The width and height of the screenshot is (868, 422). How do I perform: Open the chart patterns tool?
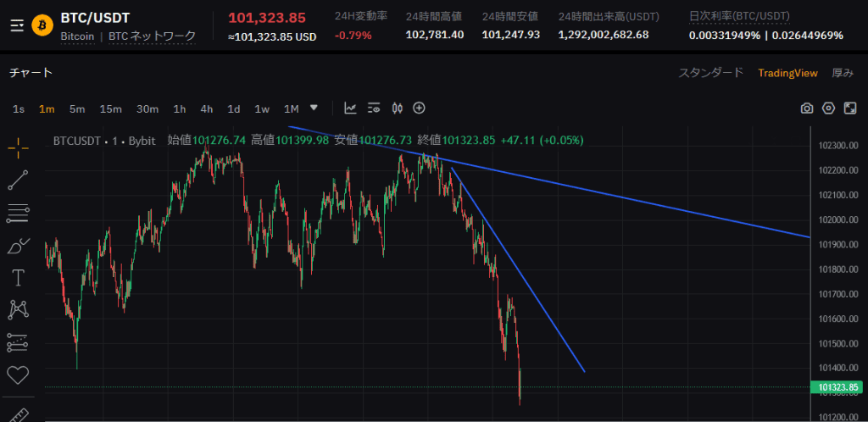coord(18,310)
